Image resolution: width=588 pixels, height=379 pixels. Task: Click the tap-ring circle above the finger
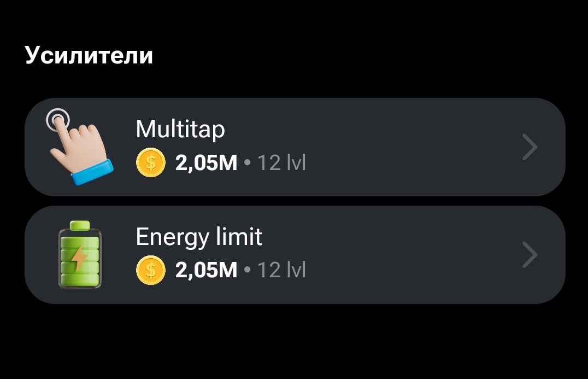pyautogui.click(x=58, y=120)
